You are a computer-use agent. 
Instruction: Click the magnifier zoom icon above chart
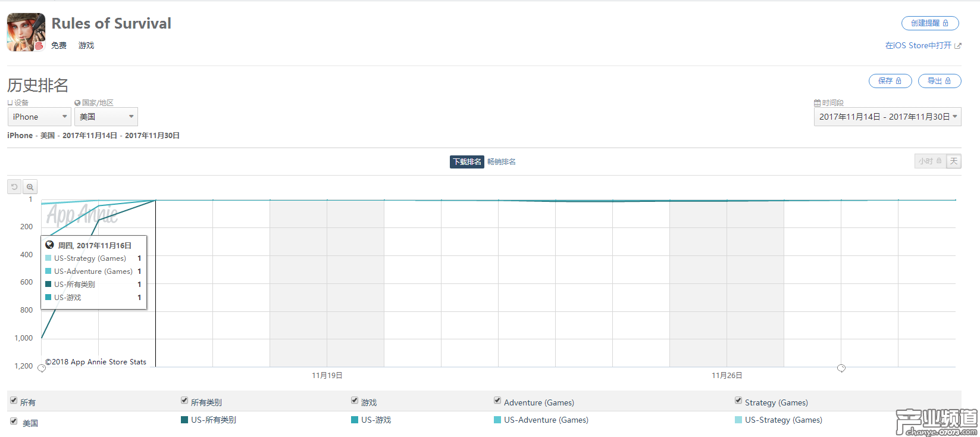pos(30,187)
